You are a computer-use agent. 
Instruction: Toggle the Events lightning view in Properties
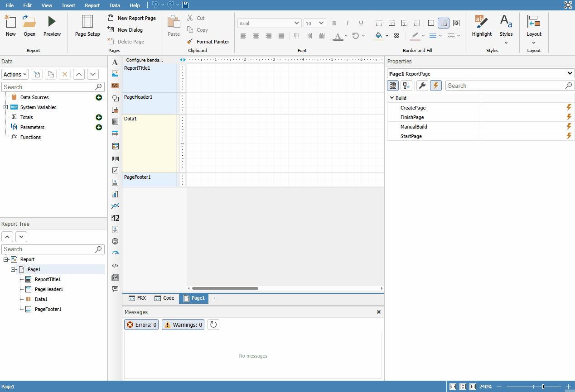[436, 86]
